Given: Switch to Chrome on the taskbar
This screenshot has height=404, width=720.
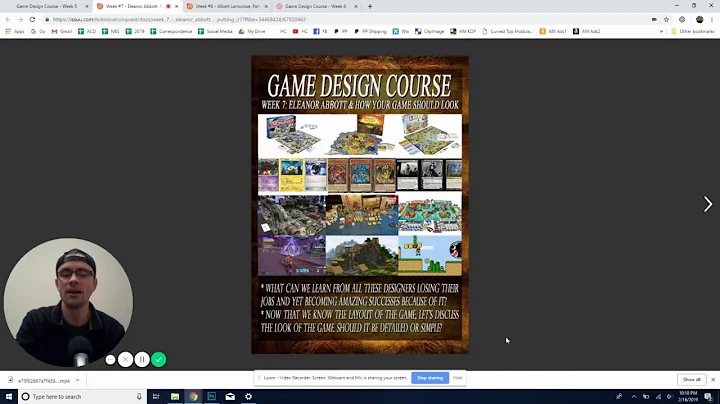Looking at the screenshot, I should pos(193,396).
